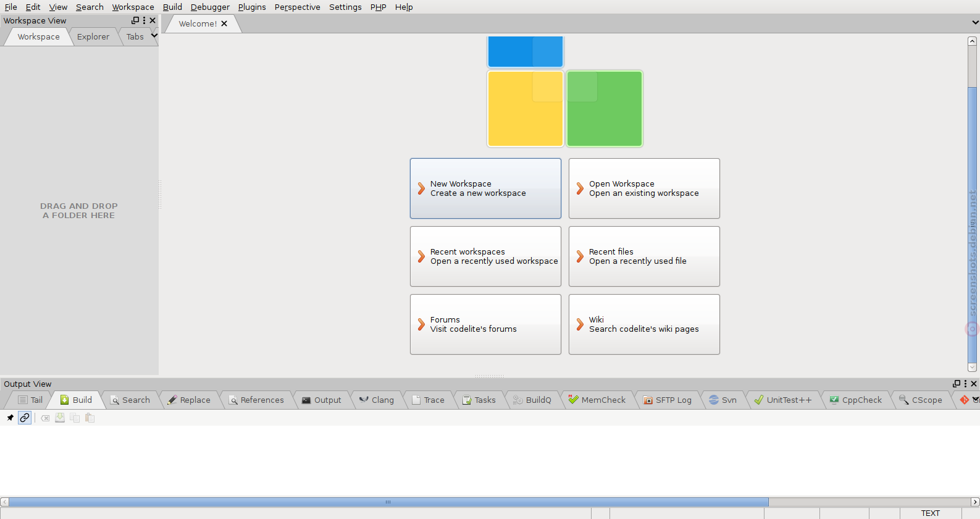Open the editor tab list dropdown arrow
The width and height of the screenshot is (980, 519).
click(x=975, y=23)
